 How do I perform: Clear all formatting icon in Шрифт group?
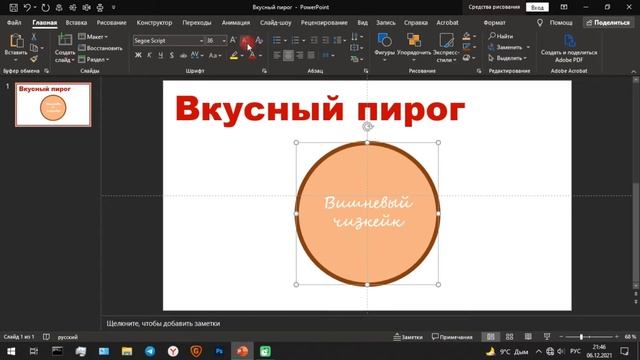pos(259,40)
